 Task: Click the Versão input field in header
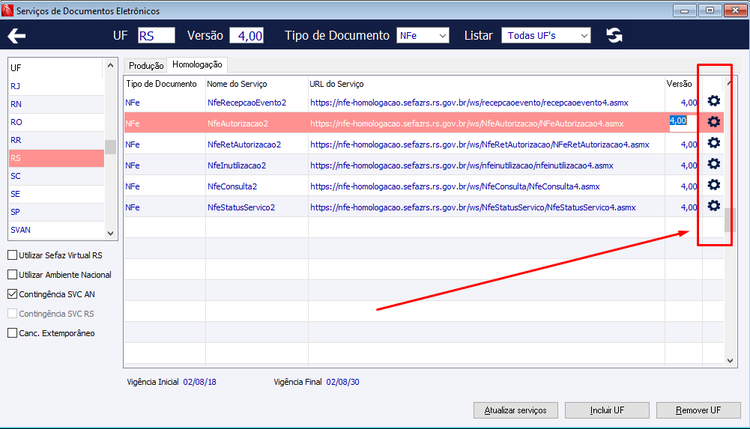(x=246, y=35)
